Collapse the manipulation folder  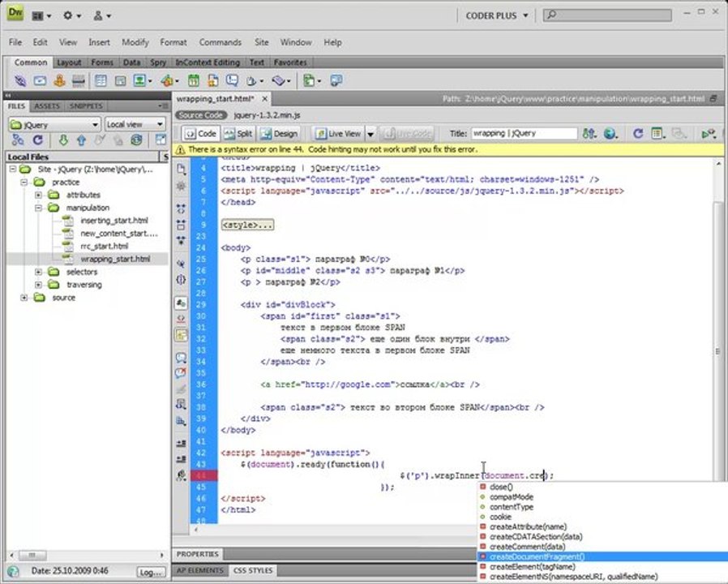(39, 208)
